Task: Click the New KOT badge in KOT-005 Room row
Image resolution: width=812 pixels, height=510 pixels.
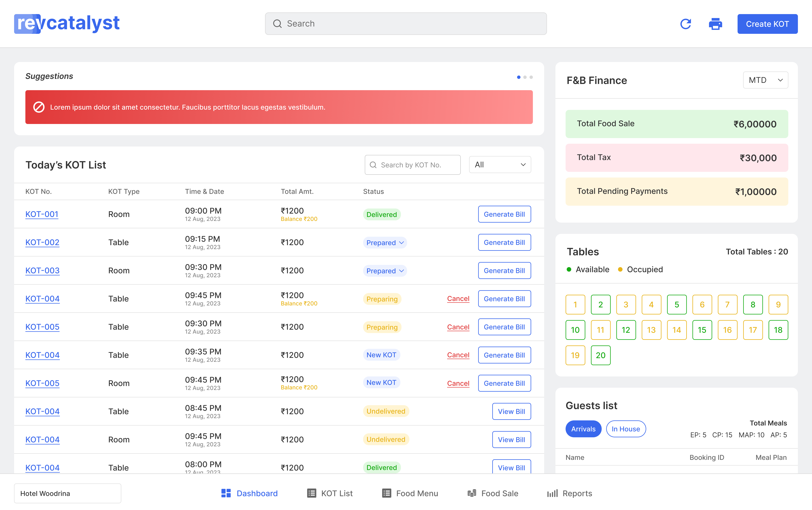Action: 381,383
